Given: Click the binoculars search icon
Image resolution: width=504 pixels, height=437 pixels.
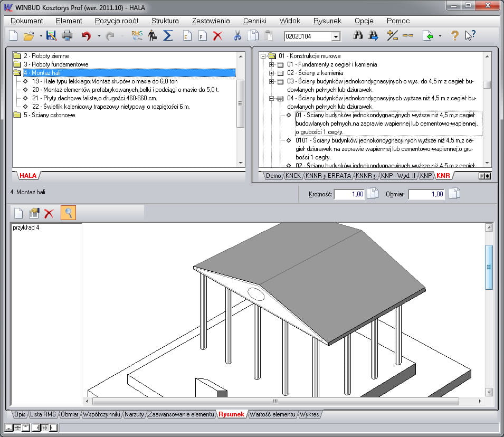Looking at the screenshot, I should point(358,36).
